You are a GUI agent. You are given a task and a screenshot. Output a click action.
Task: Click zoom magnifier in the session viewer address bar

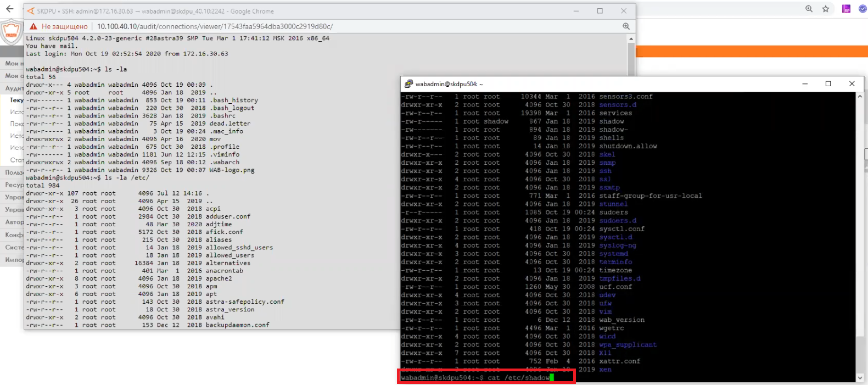[626, 26]
